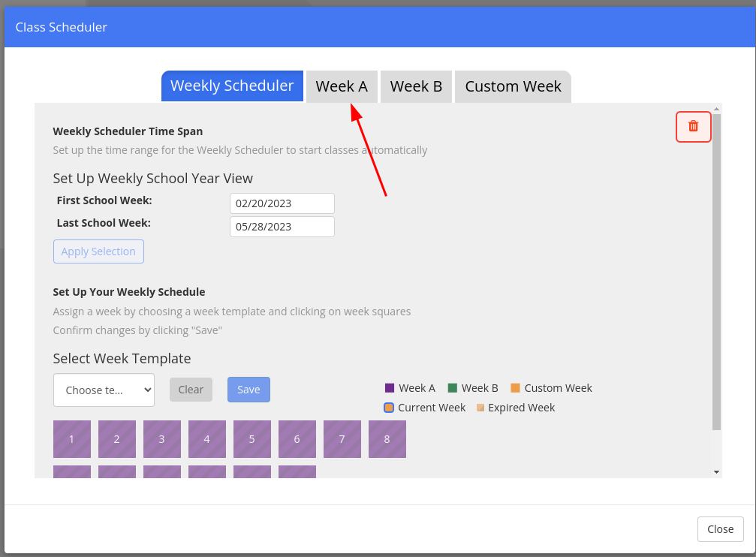Click the Expired Week legend swatch
The width and height of the screenshot is (756, 557).
480,408
